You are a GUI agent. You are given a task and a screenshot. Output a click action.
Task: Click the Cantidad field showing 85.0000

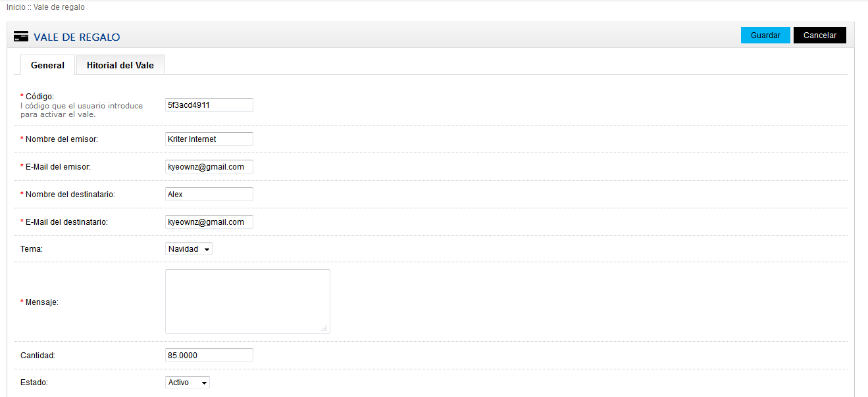tap(209, 356)
